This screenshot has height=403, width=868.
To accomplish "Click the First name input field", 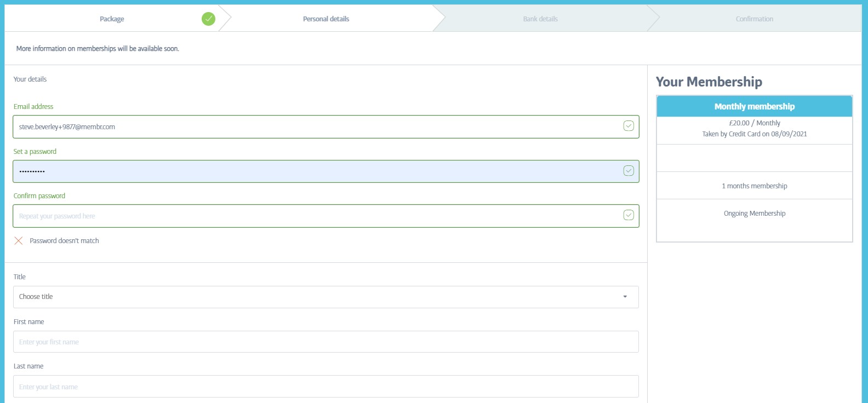I will pyautogui.click(x=326, y=342).
